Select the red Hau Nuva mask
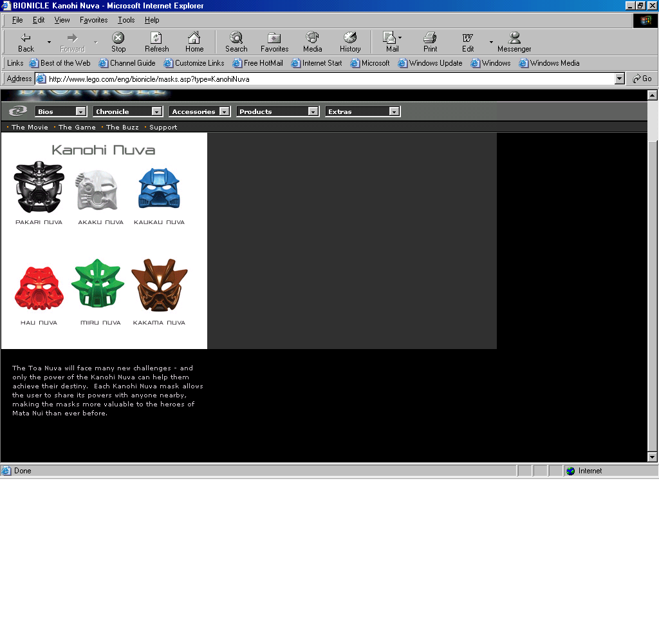 39,288
